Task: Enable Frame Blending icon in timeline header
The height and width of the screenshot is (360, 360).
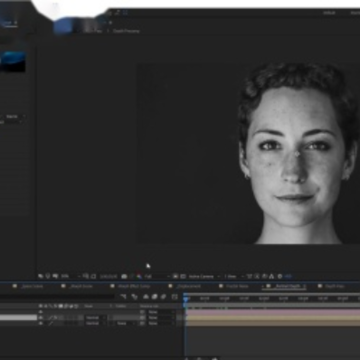Action: click(155, 296)
